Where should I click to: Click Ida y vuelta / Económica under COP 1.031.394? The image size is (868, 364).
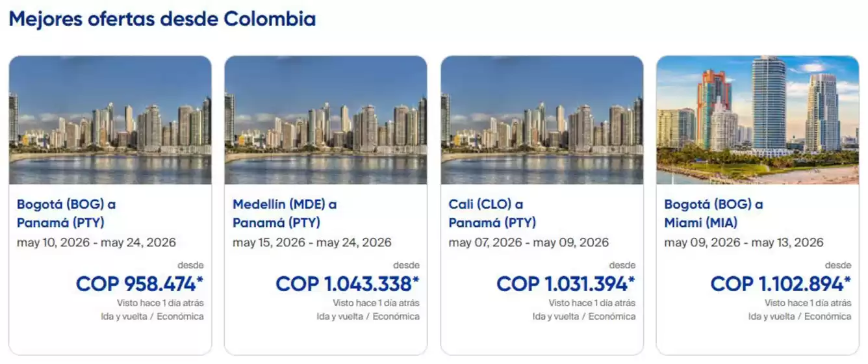(x=583, y=317)
